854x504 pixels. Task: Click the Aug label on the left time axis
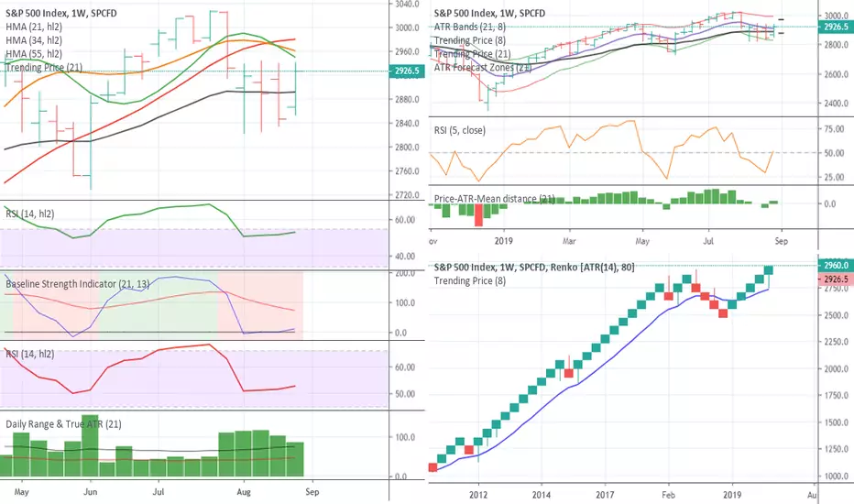[x=244, y=491]
